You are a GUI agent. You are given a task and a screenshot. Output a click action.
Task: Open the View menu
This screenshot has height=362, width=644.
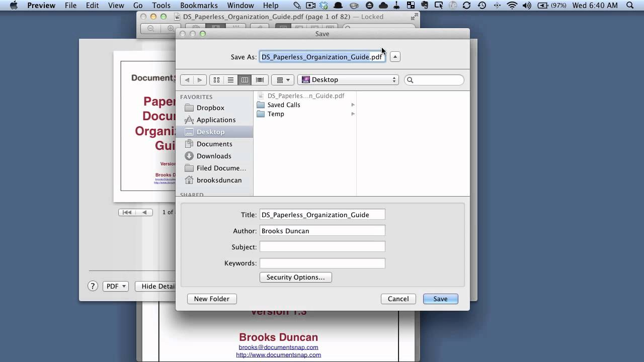(116, 6)
